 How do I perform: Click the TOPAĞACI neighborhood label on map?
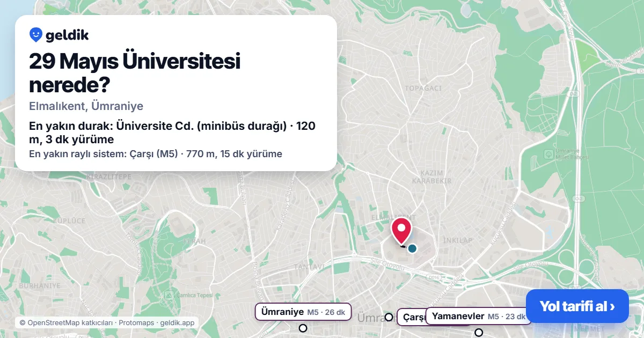423,88
